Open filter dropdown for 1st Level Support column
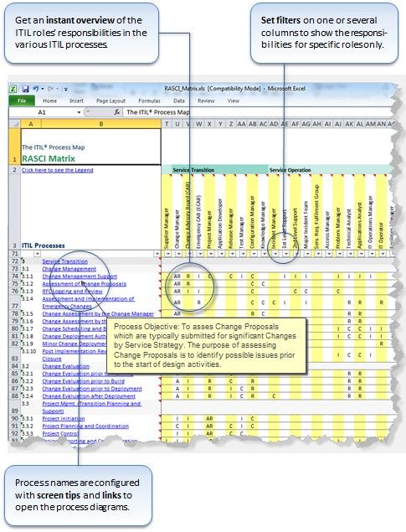 [x=286, y=254]
